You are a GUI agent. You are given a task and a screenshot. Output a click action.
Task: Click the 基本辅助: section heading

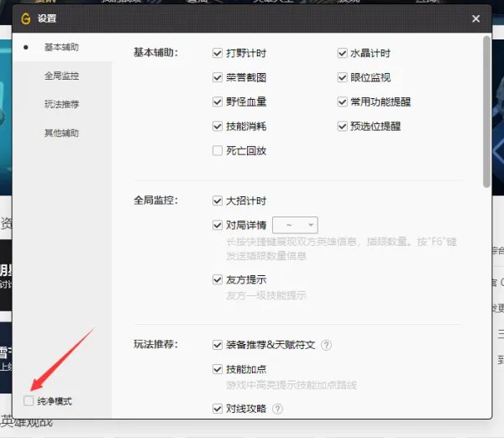[x=156, y=52]
